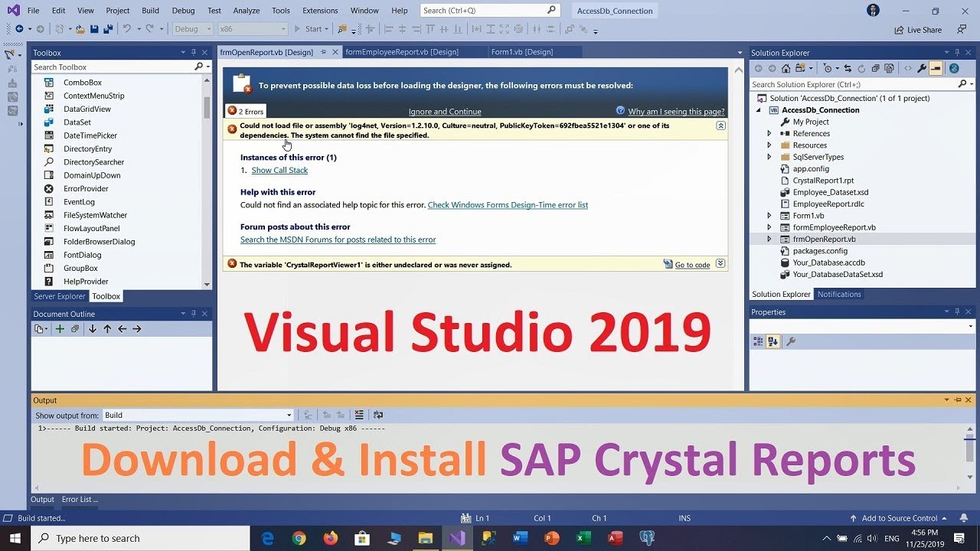Image resolution: width=980 pixels, height=551 pixels.
Task: Click the Alphabetical sort icon in Properties
Action: (x=773, y=341)
